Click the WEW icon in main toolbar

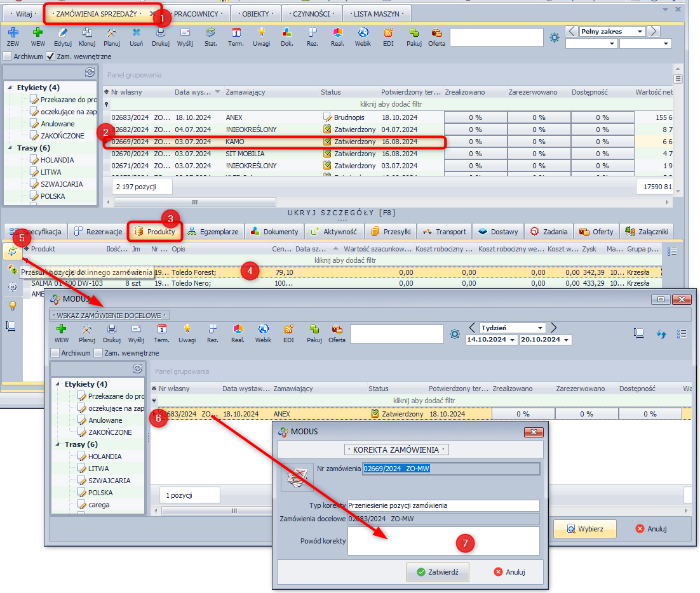click(38, 32)
